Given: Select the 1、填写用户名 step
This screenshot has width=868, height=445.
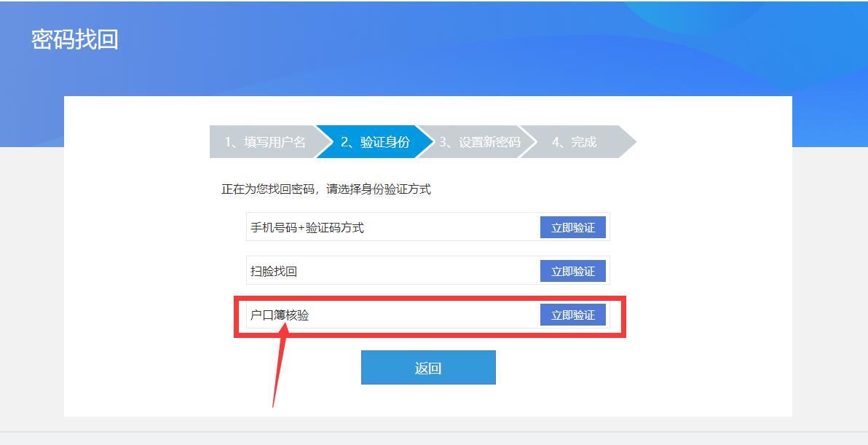Looking at the screenshot, I should pyautogui.click(x=264, y=142).
